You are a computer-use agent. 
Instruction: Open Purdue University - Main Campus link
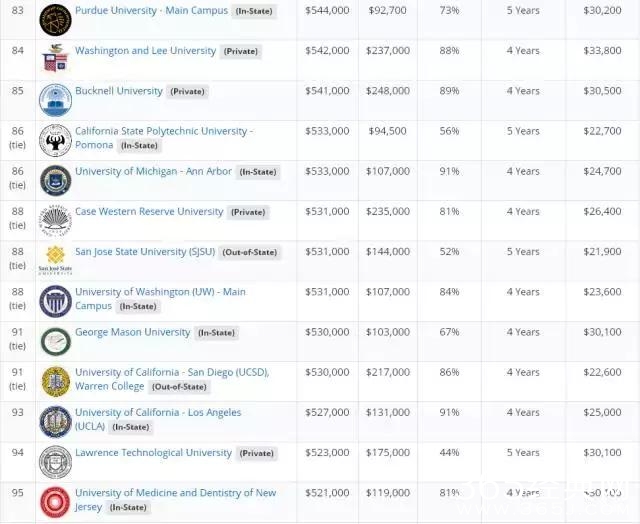pos(151,12)
